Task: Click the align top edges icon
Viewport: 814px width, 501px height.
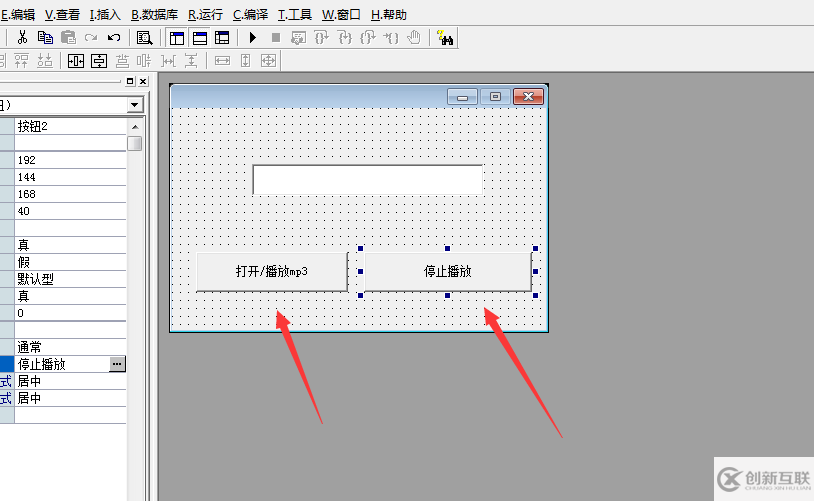Action: point(21,61)
